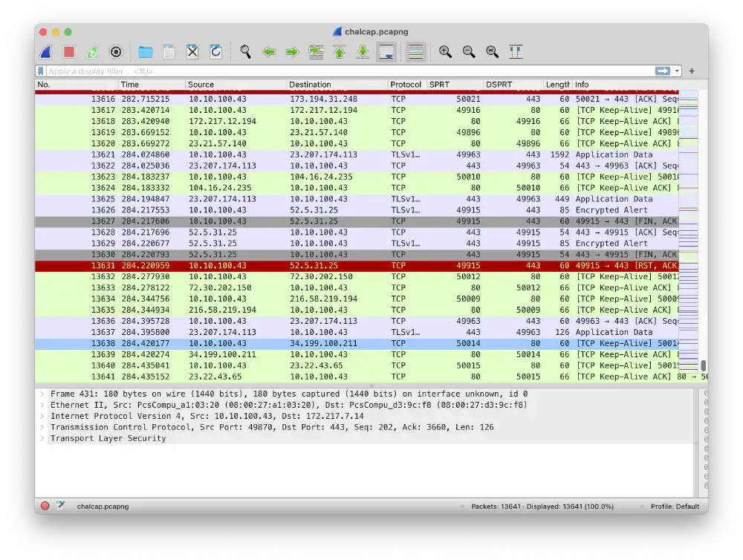Image resolution: width=743 pixels, height=560 pixels.
Task: Sort packets by the Source column
Action: point(223,84)
